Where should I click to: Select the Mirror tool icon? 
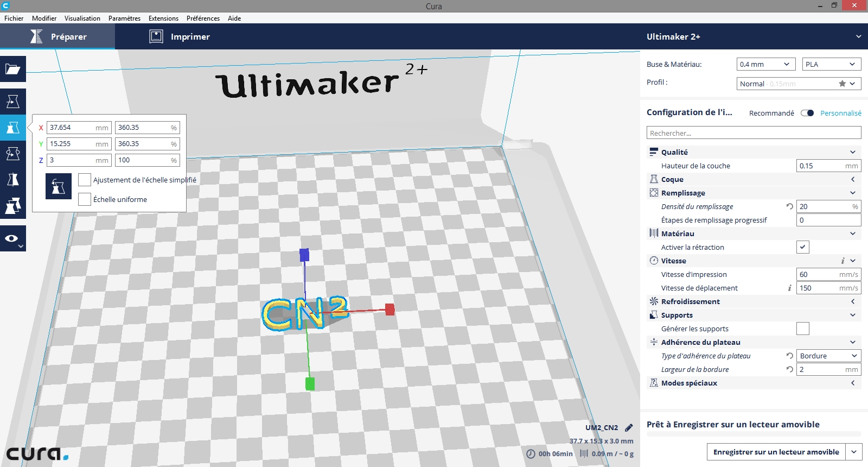[x=13, y=180]
